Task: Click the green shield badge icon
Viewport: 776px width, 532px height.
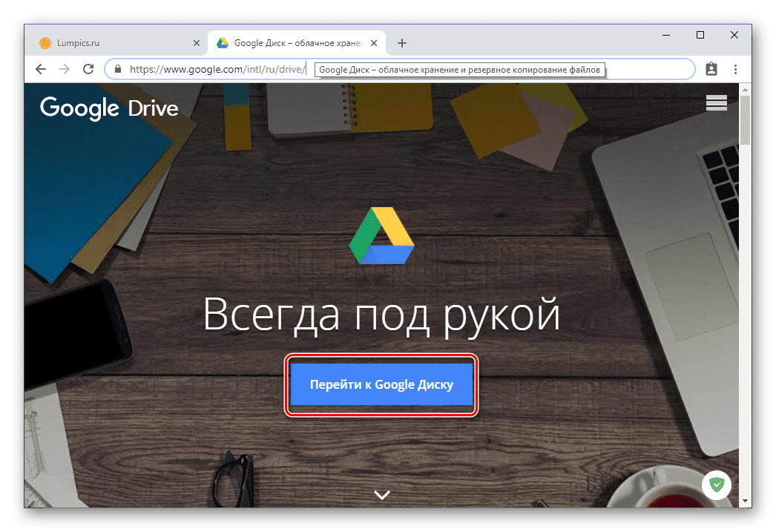Action: tap(717, 485)
